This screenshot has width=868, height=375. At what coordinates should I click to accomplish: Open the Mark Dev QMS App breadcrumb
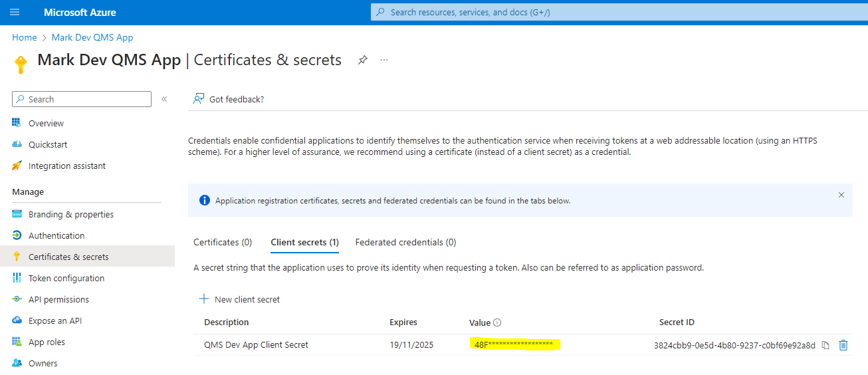click(92, 37)
